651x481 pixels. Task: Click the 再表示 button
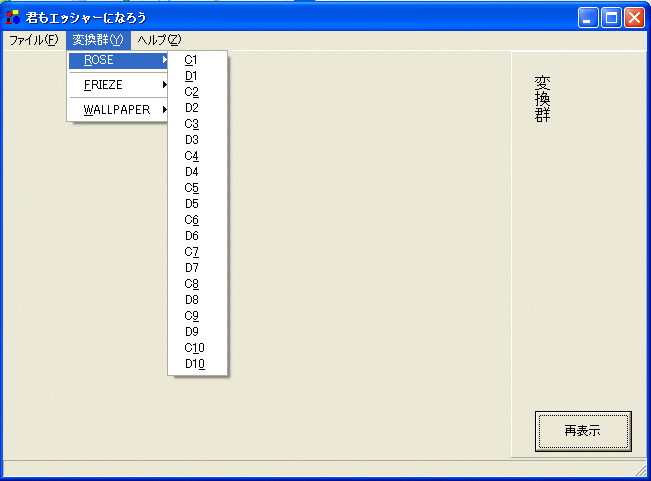click(x=583, y=431)
